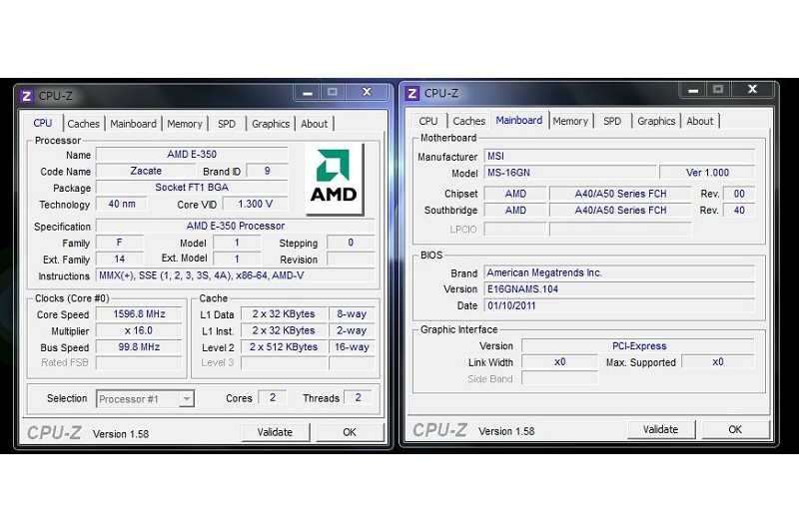Image resolution: width=799 pixels, height=532 pixels.
Task: Select BIOS Version 'E16GNAMS.104'
Action: [619, 289]
